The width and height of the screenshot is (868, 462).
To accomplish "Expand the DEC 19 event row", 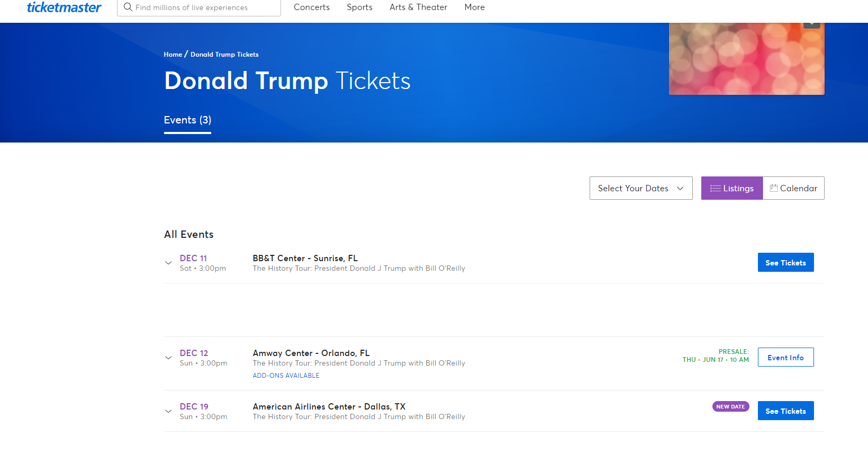I will 168,411.
